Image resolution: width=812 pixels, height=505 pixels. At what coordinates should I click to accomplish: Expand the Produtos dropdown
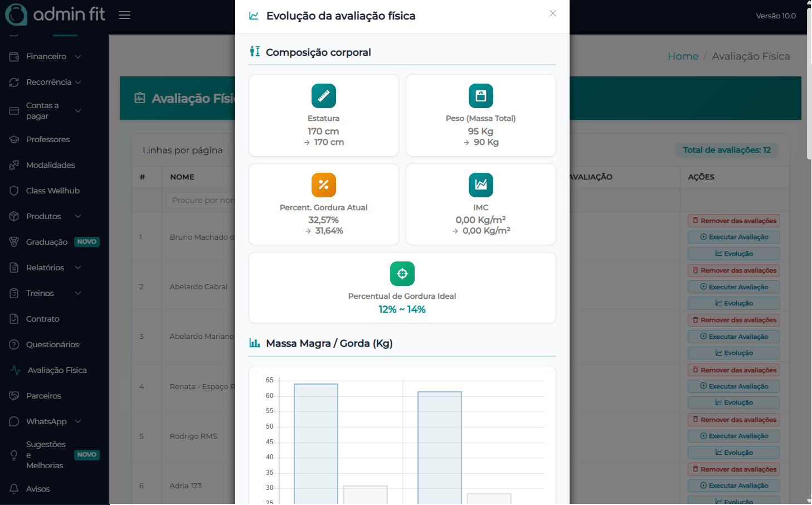coord(78,216)
